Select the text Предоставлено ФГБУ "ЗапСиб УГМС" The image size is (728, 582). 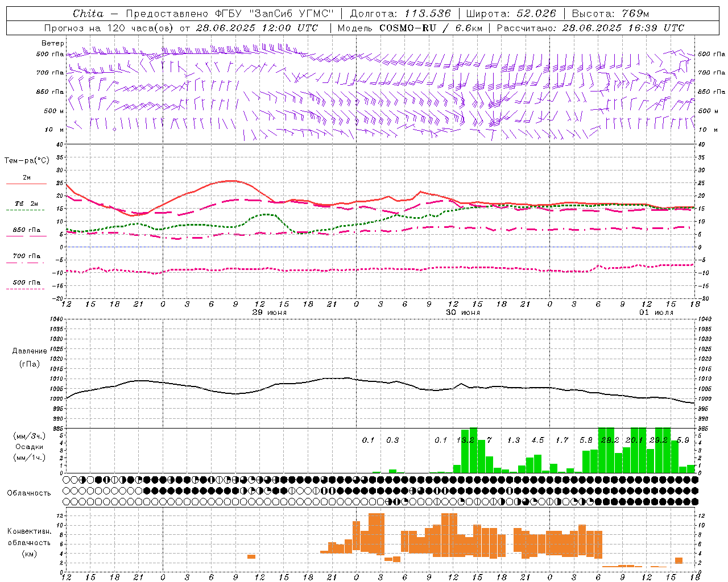pyautogui.click(x=230, y=14)
